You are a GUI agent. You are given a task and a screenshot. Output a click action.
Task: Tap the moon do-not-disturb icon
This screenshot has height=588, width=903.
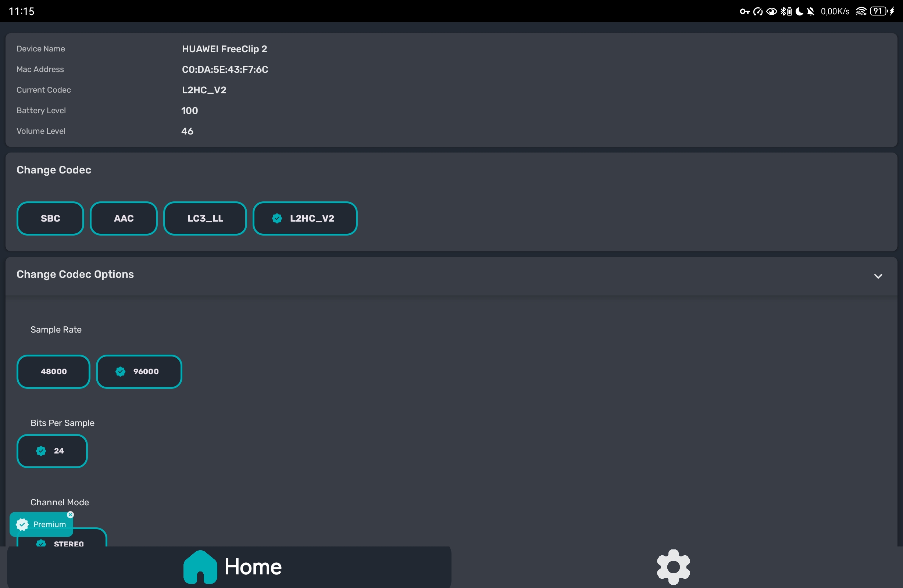tap(799, 11)
